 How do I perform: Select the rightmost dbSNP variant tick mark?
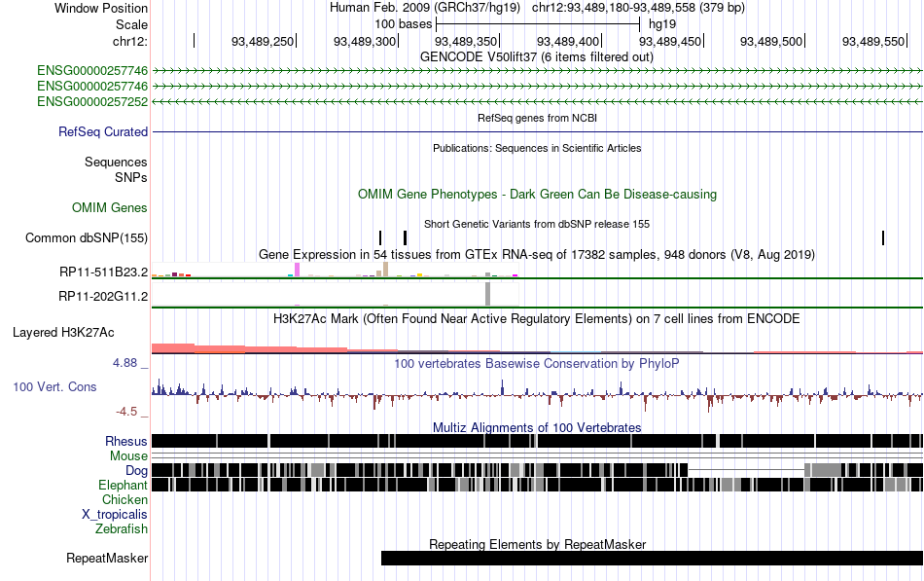click(x=883, y=237)
